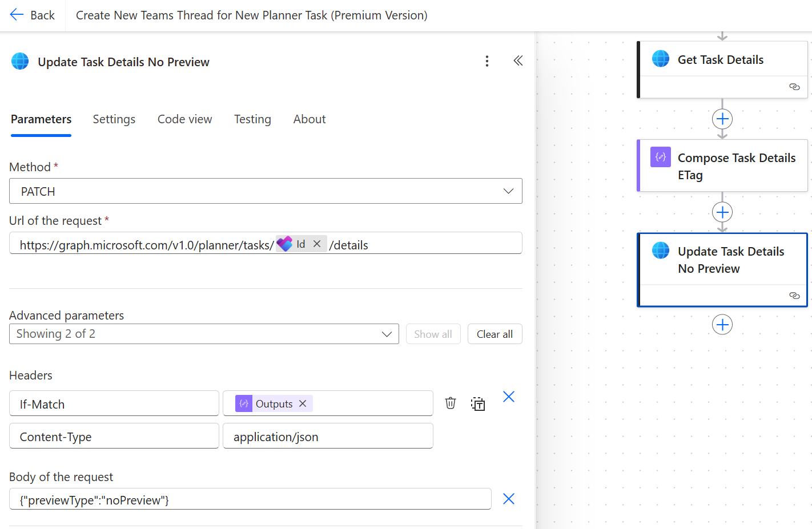Click the Headers label
This screenshot has width=812, height=529.
[x=31, y=375]
